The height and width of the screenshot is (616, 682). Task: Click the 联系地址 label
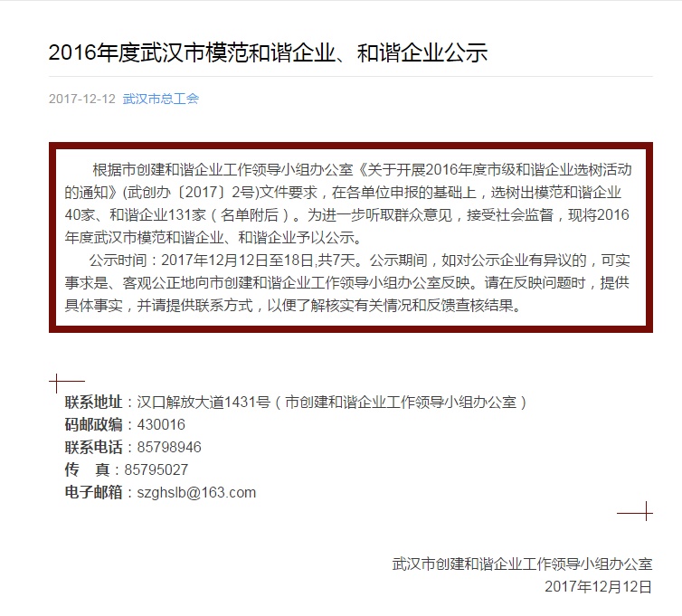pos(93,402)
